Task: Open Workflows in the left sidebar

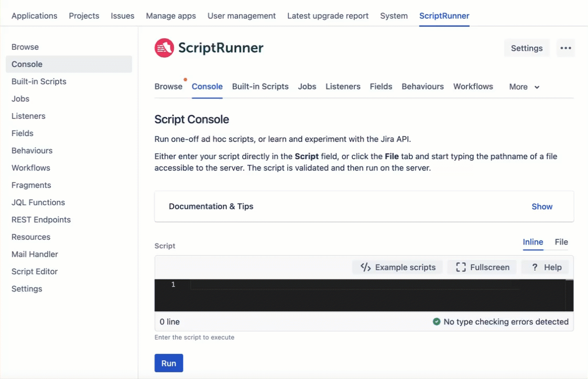Action: 31,168
